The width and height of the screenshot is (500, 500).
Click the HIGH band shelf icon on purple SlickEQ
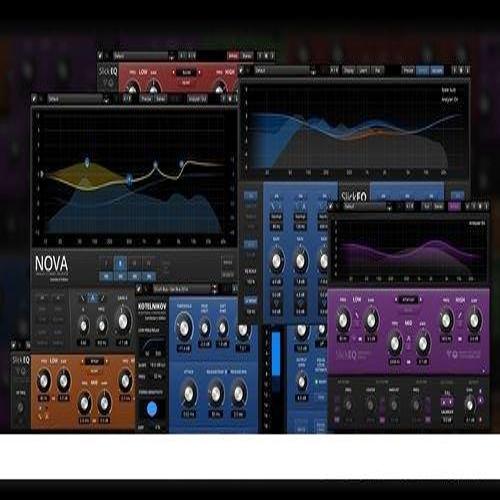pos(460,314)
